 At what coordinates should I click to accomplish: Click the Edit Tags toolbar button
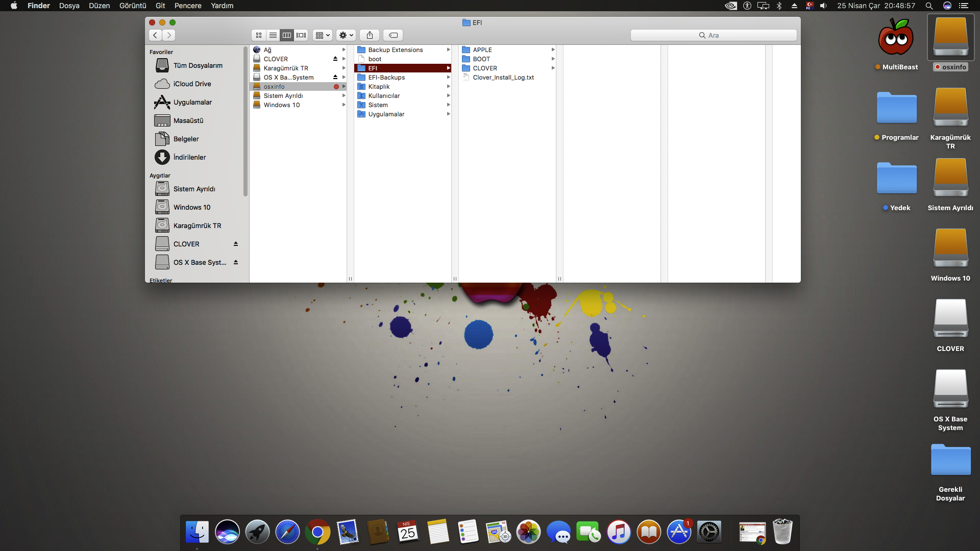click(393, 35)
